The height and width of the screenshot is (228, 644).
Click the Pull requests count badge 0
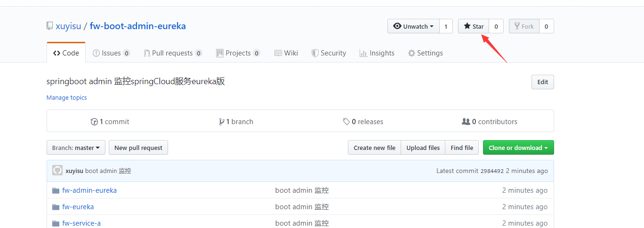pyautogui.click(x=199, y=53)
